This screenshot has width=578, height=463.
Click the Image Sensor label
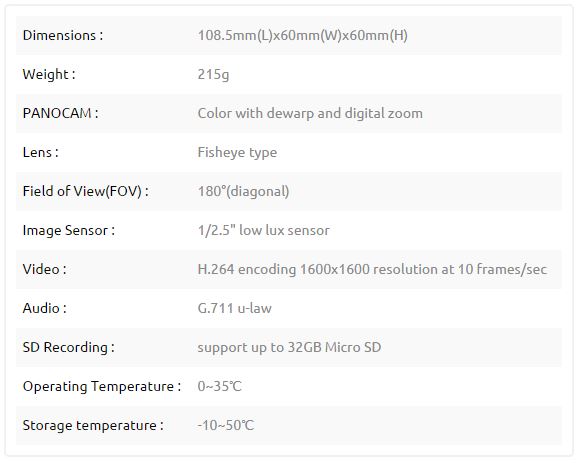[69, 230]
